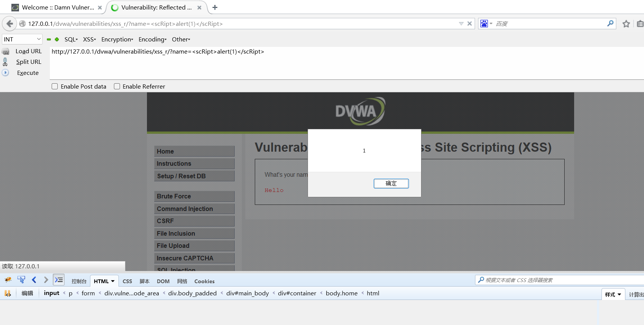Image resolution: width=644 pixels, height=325 pixels.
Task: Open the Encryption menu in HackBar
Action: pyautogui.click(x=117, y=39)
